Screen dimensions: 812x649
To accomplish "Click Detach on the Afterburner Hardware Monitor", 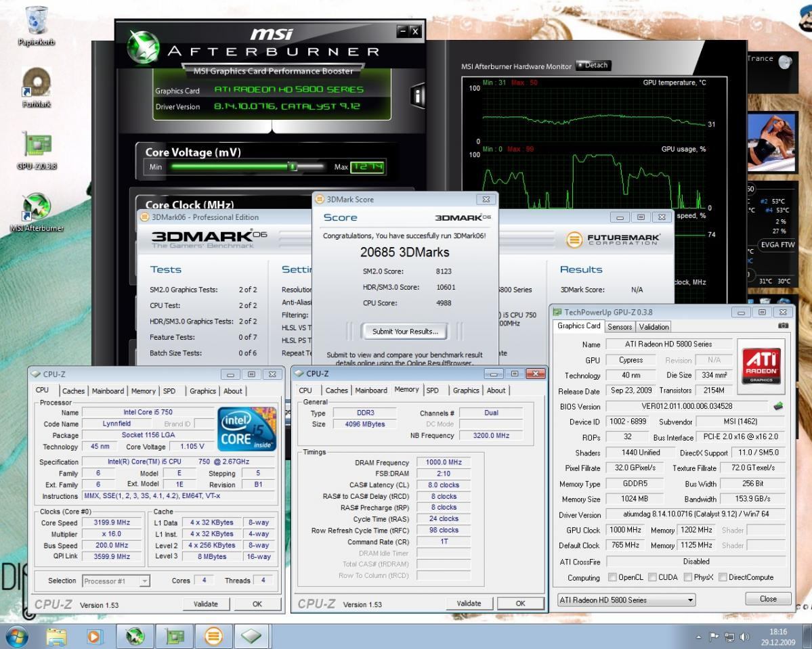I will click(593, 65).
